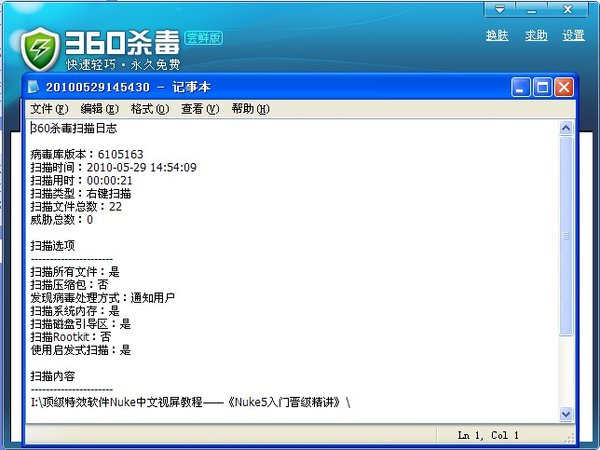
Task: Click the line 扫描压缩包：否
Action: pos(69,285)
